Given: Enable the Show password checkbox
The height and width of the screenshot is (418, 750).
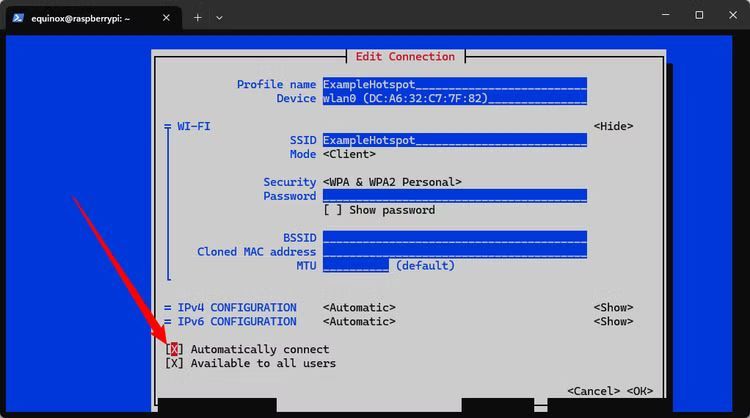Looking at the screenshot, I should (333, 210).
